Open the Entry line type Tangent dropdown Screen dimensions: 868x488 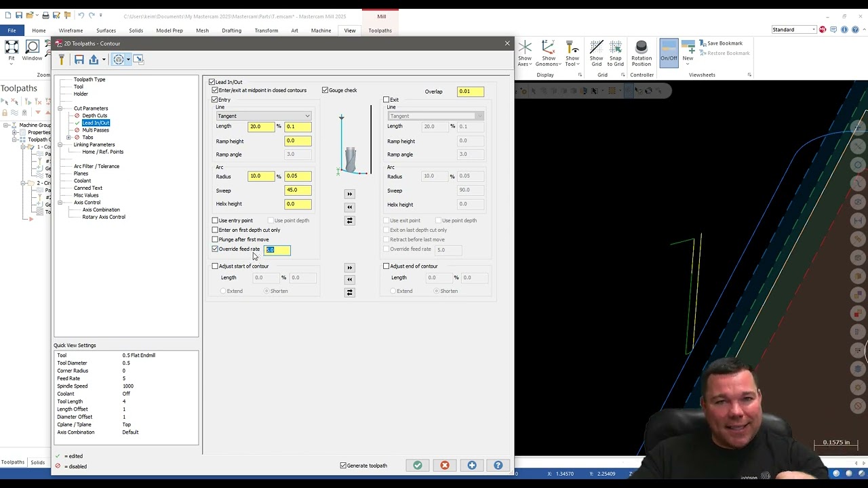click(263, 116)
